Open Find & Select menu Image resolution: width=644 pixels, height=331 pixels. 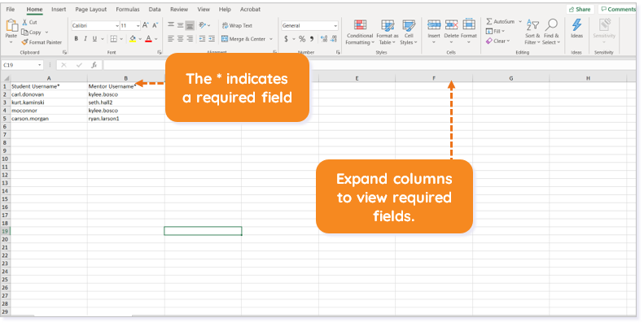click(x=550, y=32)
